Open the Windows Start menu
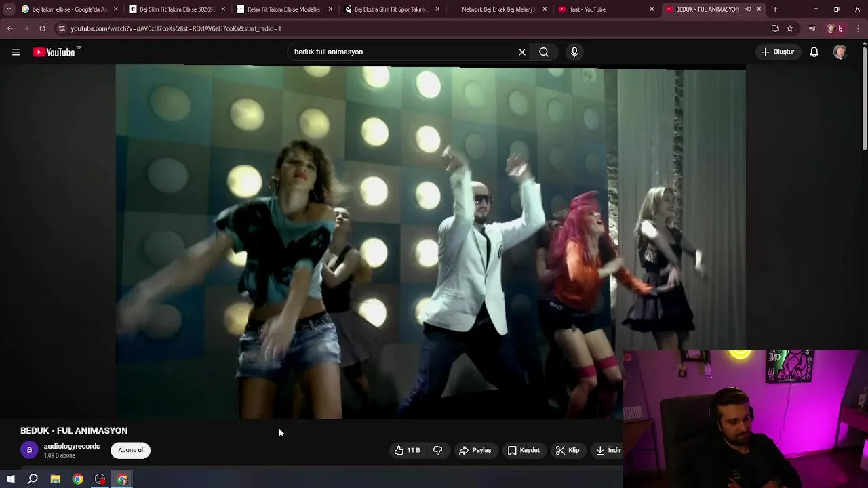This screenshot has width=868, height=488. (x=10, y=479)
